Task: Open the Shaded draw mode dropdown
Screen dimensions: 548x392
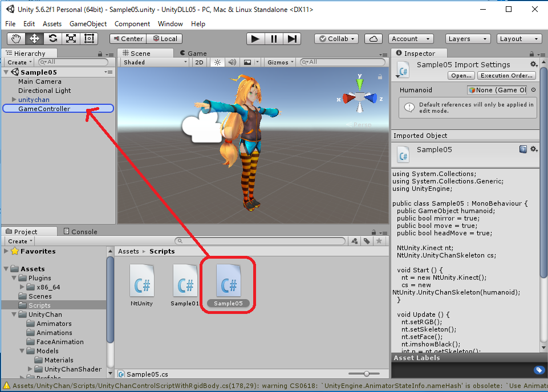Action: (x=154, y=62)
